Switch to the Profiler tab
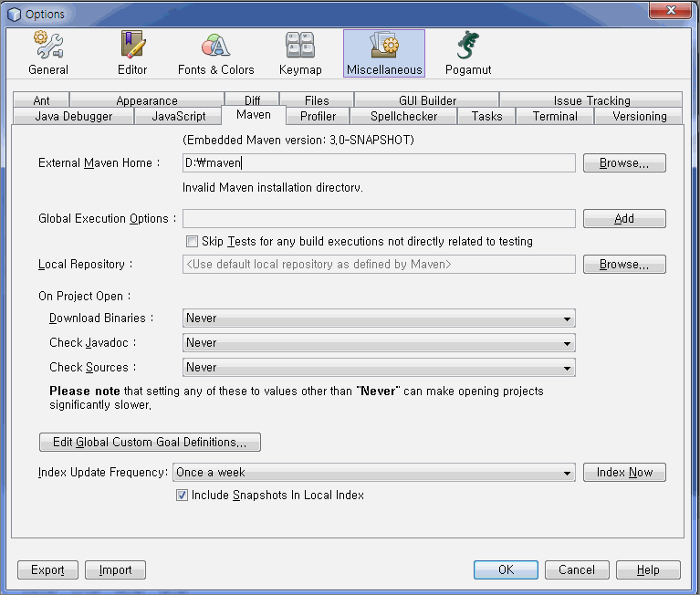 click(x=318, y=116)
